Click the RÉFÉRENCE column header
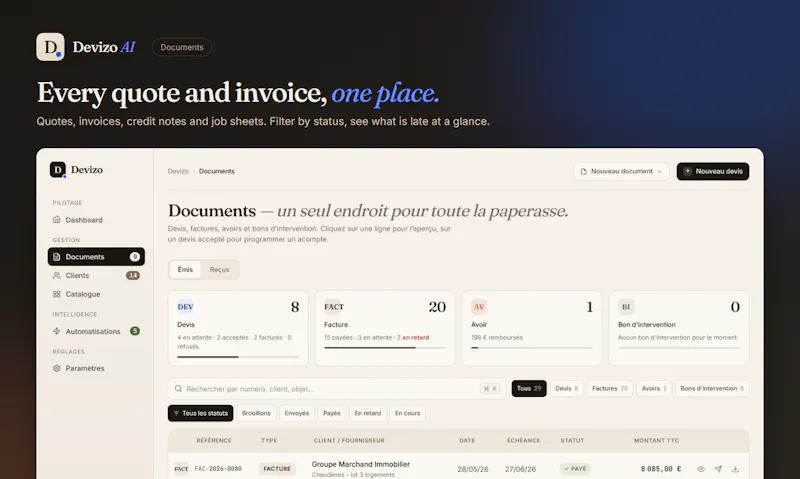 214,440
